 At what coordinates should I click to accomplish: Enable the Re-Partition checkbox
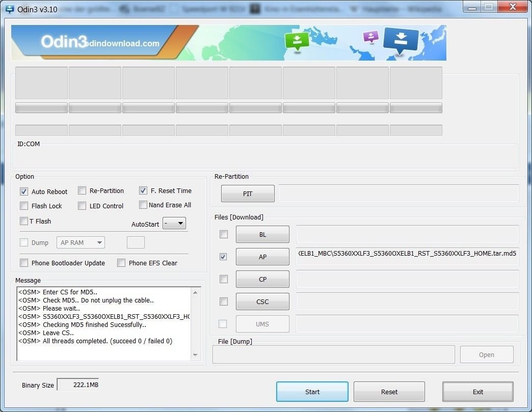(x=82, y=190)
